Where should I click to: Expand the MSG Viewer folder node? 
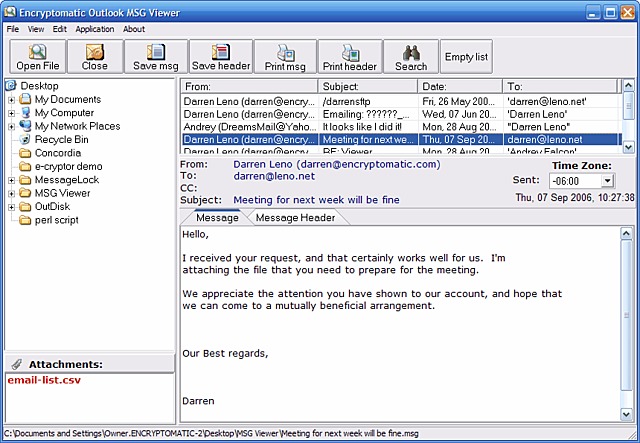point(11,193)
